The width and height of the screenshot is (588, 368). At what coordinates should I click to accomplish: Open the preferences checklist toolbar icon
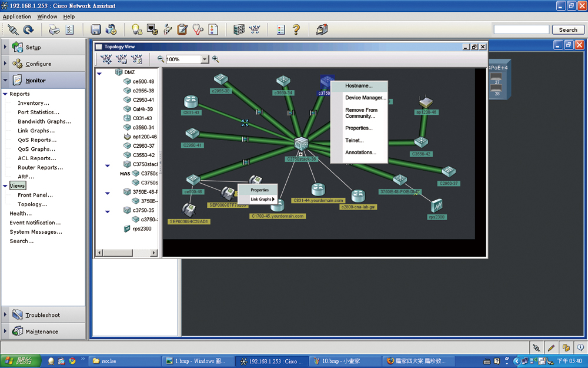pos(70,29)
